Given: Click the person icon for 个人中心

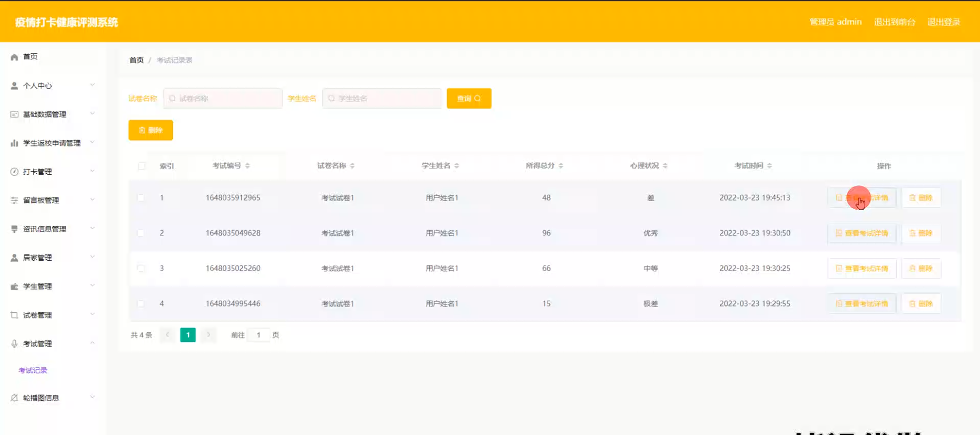Looking at the screenshot, I should (x=14, y=85).
